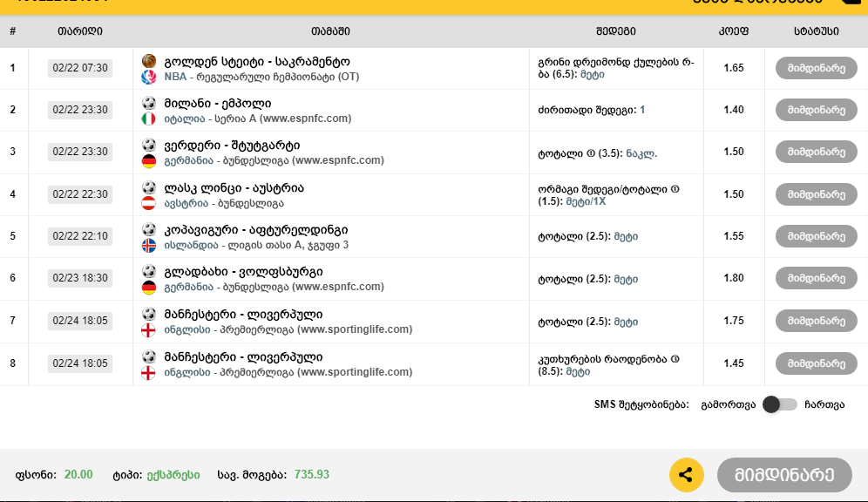
Task: Click the NBA league logo icon
Action: [x=148, y=77]
